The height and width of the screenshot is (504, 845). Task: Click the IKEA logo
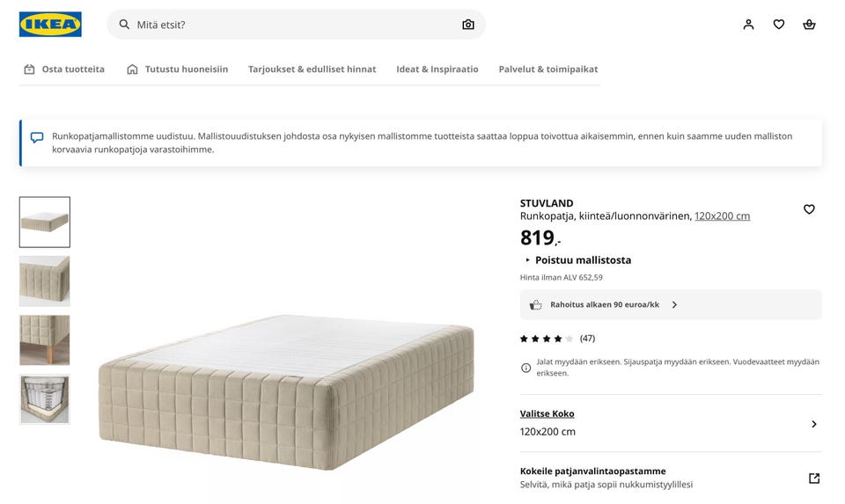pos(50,25)
